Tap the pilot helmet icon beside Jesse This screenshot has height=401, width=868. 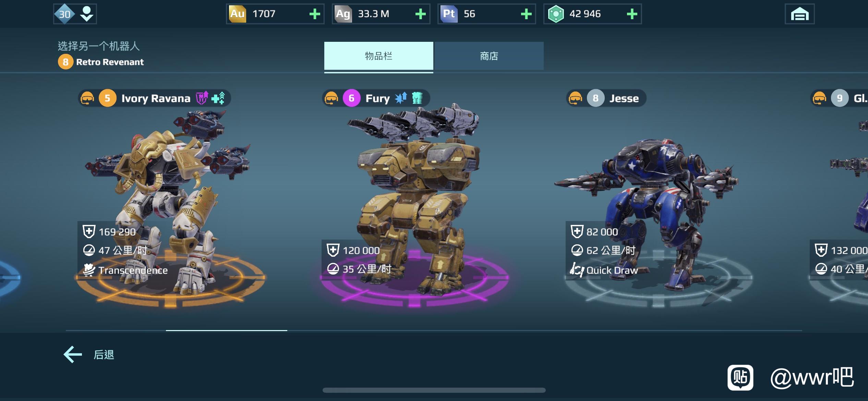pos(576,98)
